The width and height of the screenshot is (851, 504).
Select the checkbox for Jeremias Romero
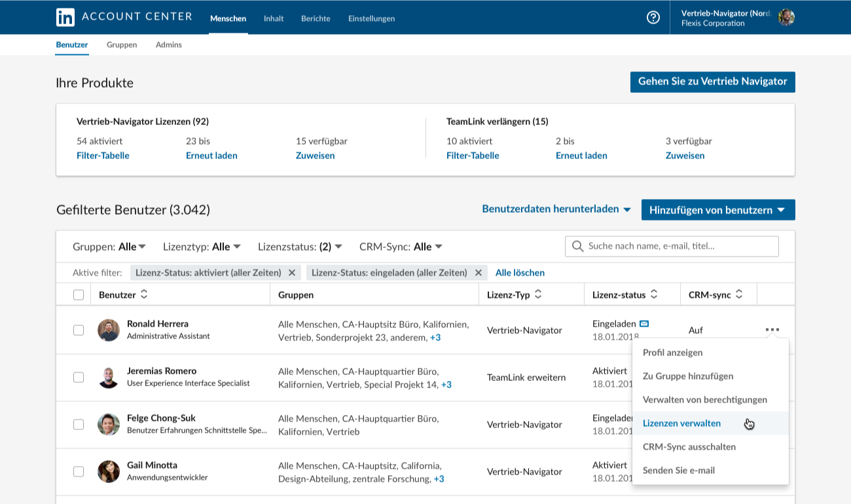(79, 377)
